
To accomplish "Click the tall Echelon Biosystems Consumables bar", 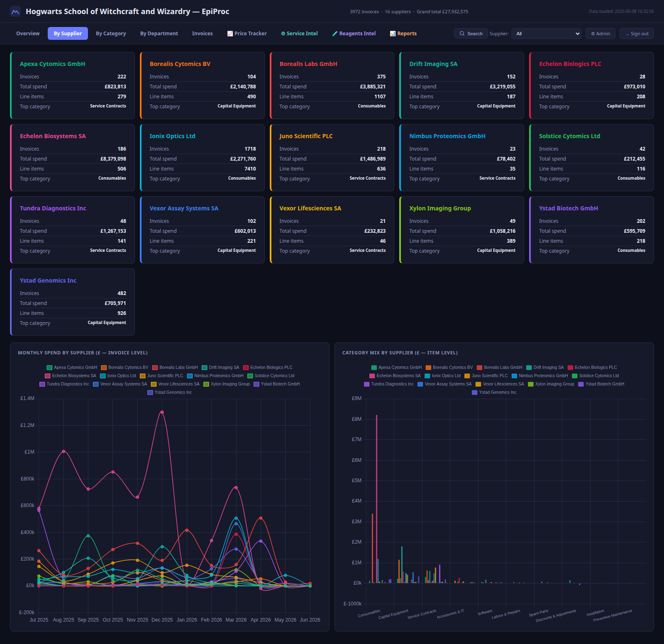I will tap(377, 499).
